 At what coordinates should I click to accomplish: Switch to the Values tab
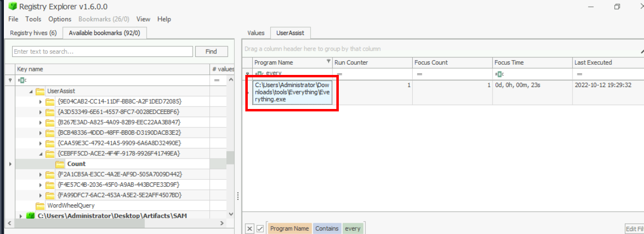coord(256,33)
